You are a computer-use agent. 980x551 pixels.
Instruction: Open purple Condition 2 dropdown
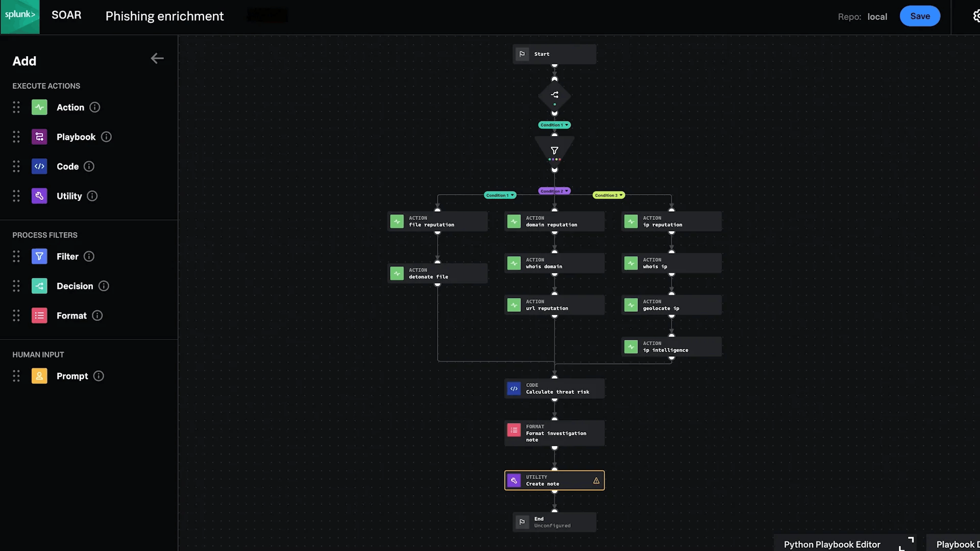[554, 191]
